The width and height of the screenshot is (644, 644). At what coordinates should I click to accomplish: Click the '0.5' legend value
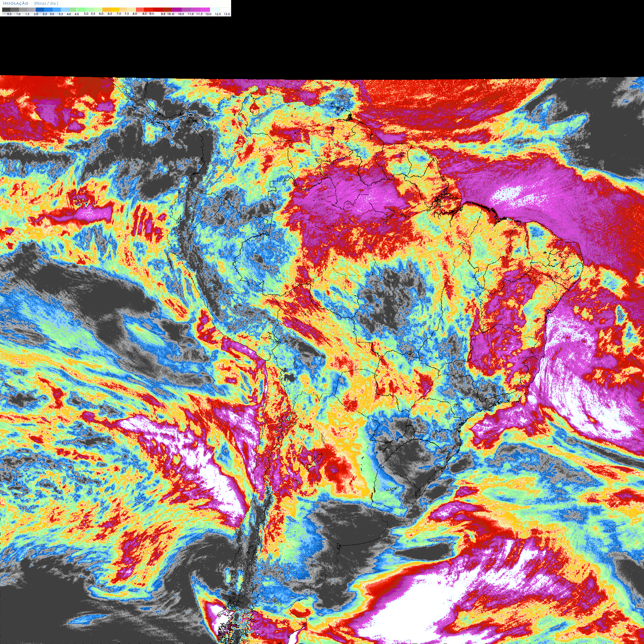[9, 14]
